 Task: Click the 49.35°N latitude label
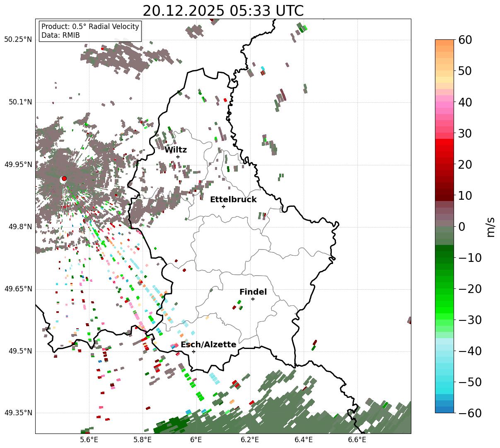click(18, 413)
